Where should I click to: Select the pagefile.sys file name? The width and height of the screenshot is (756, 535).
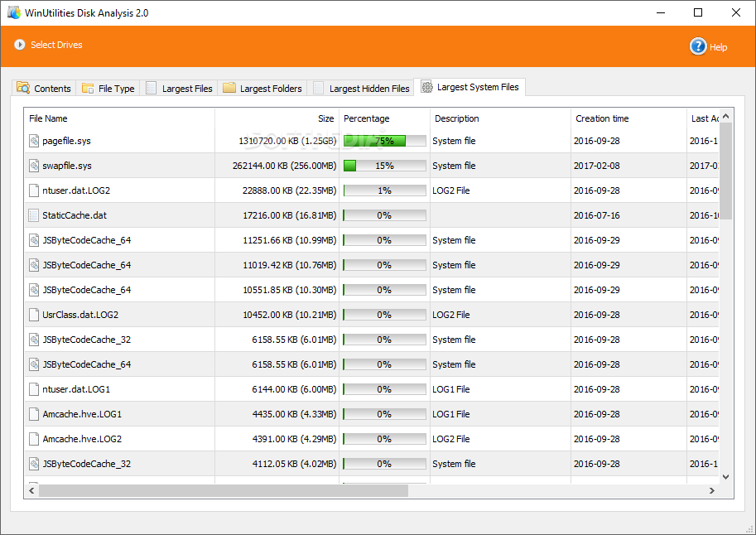click(x=66, y=141)
